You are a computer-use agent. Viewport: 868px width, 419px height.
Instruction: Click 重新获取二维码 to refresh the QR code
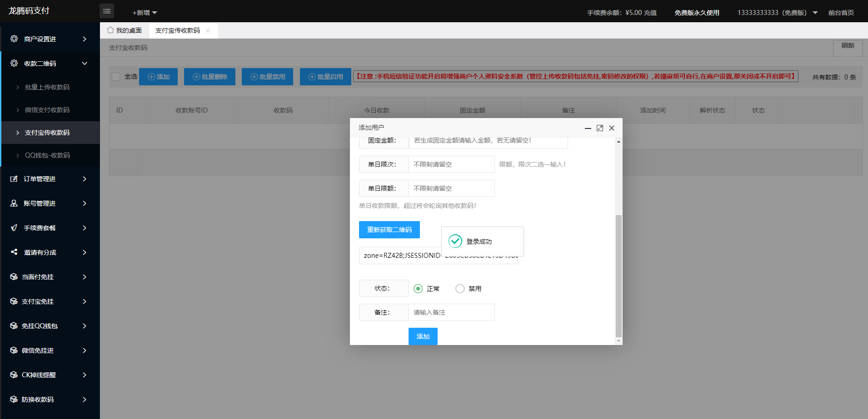(x=389, y=230)
